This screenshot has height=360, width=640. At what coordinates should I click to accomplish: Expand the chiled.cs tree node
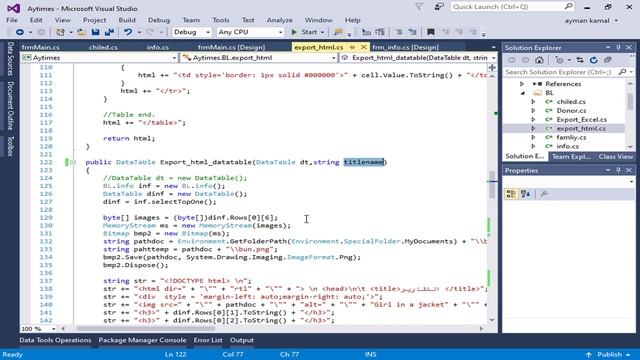[533, 102]
